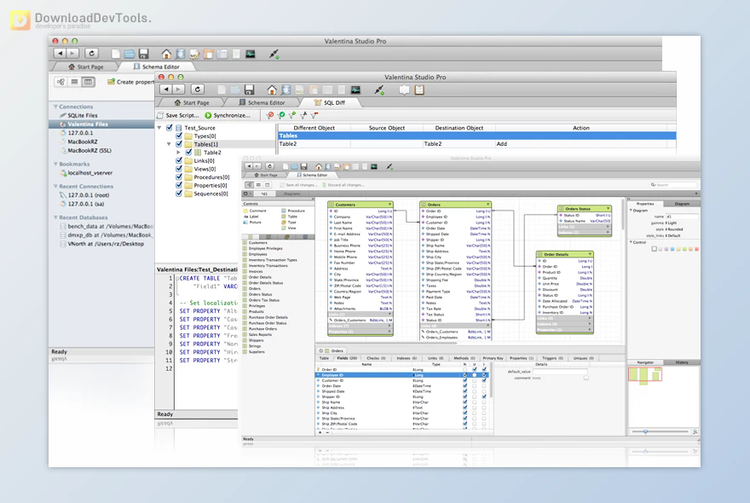Click the connection plug icon in the SQL Diff window toolbar

[x=379, y=89]
